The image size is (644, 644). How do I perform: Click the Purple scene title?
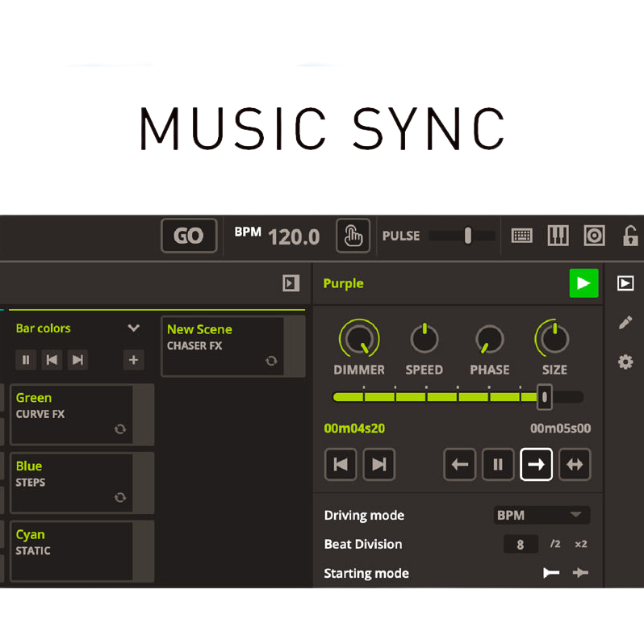343,283
